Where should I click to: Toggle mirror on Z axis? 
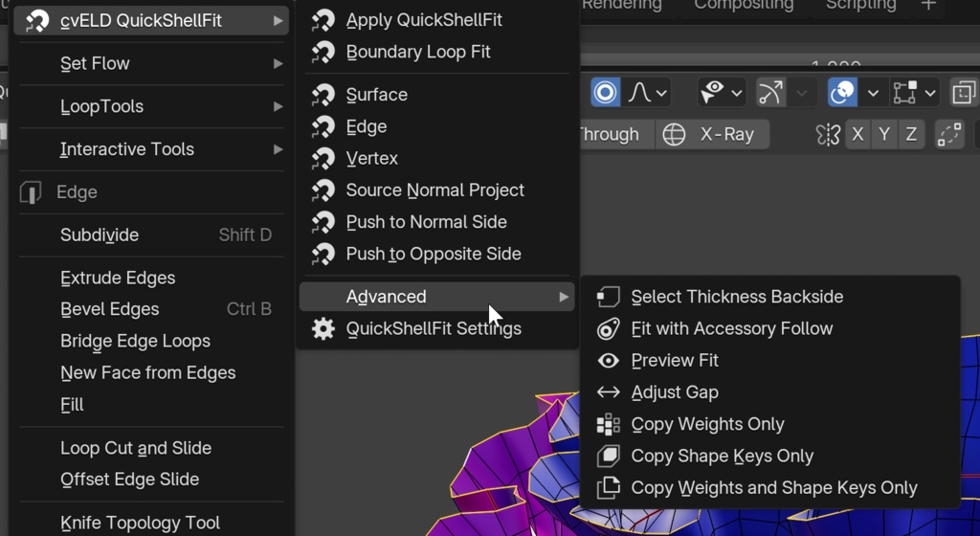911,134
